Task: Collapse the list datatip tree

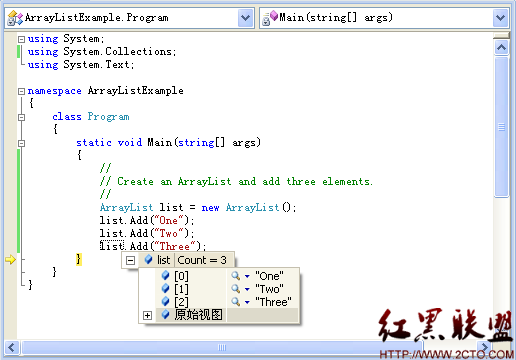Action: point(130,260)
